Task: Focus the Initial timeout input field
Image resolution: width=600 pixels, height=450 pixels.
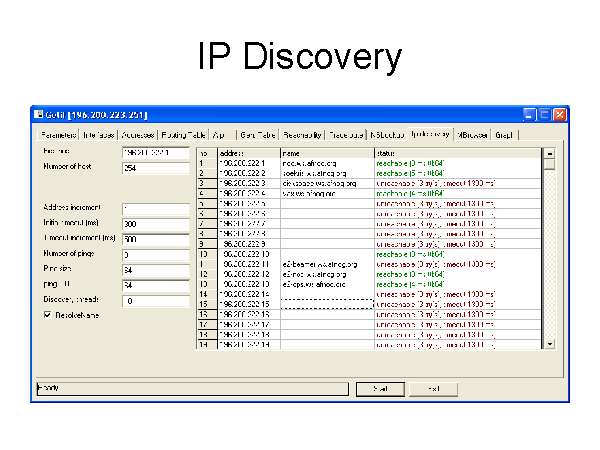Action: (155, 223)
